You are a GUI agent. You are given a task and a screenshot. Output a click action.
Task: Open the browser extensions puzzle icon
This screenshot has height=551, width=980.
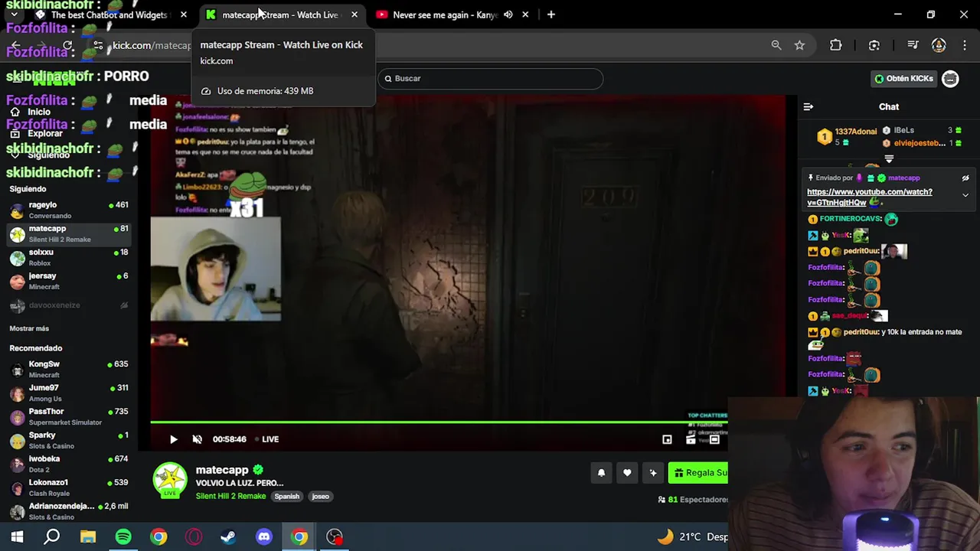(x=835, y=45)
